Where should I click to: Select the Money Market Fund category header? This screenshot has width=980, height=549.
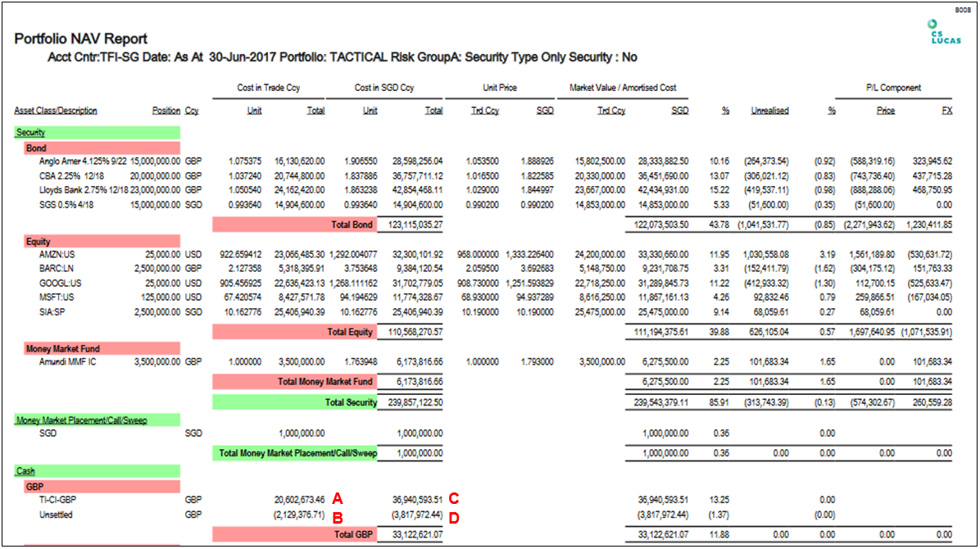(65, 350)
